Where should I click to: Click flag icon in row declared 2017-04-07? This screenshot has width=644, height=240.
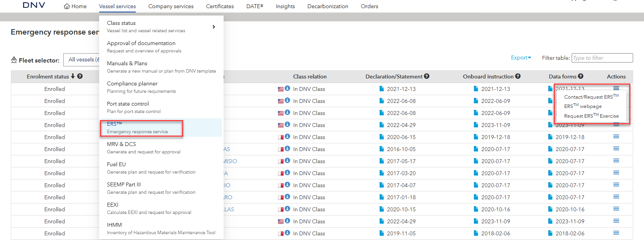pyautogui.click(x=281, y=185)
